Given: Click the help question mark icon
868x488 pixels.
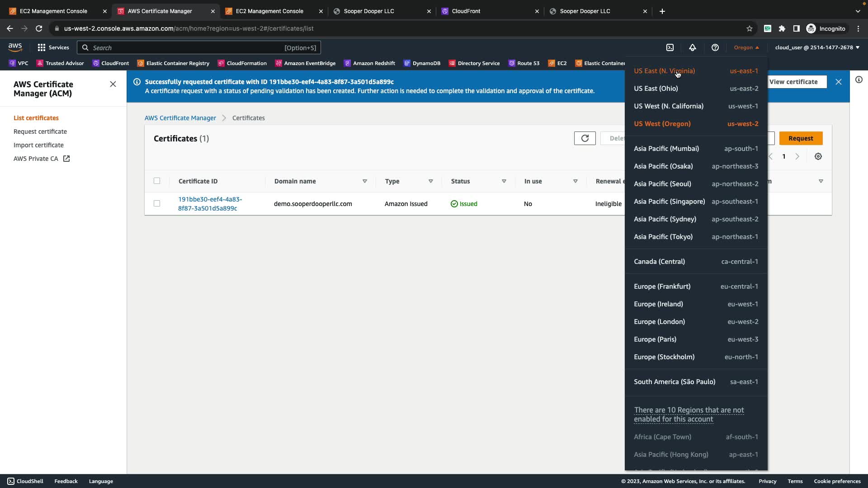Looking at the screenshot, I should (715, 47).
